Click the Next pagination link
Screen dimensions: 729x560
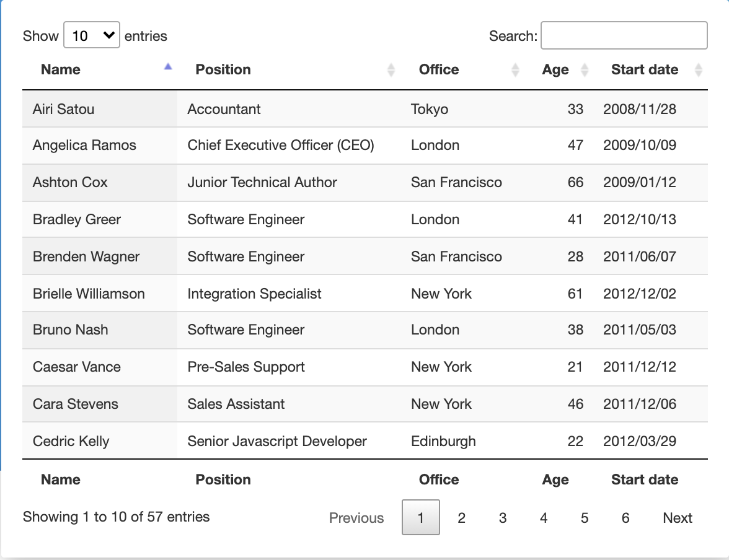point(678,518)
